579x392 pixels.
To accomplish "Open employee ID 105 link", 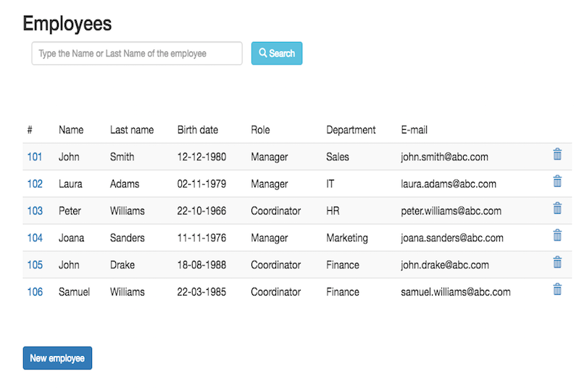I will click(x=35, y=264).
